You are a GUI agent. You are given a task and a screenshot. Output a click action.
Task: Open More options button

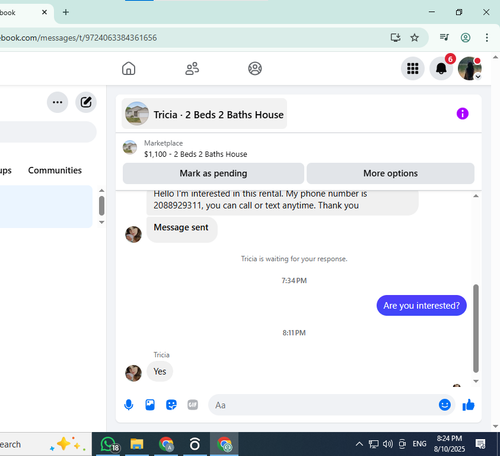(390, 173)
